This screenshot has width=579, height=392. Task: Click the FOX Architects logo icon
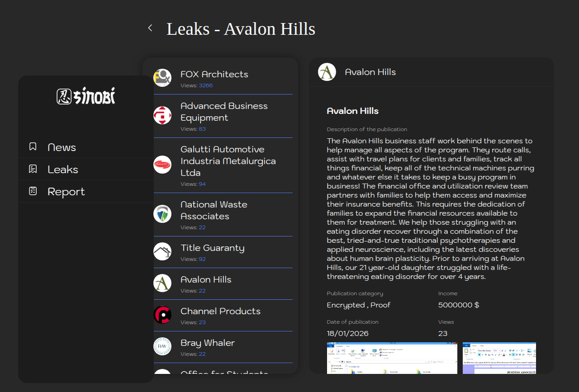tap(162, 78)
